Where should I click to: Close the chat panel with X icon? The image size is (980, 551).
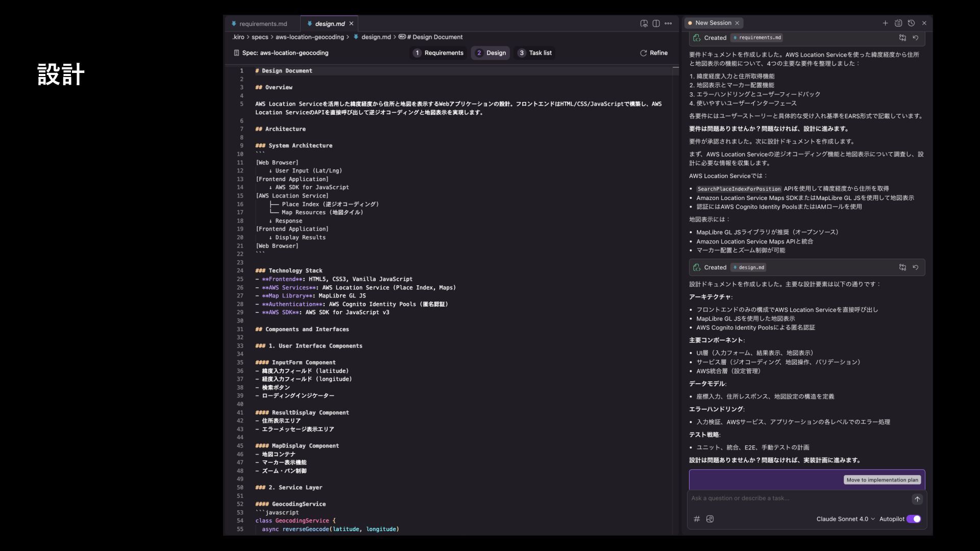(x=924, y=23)
